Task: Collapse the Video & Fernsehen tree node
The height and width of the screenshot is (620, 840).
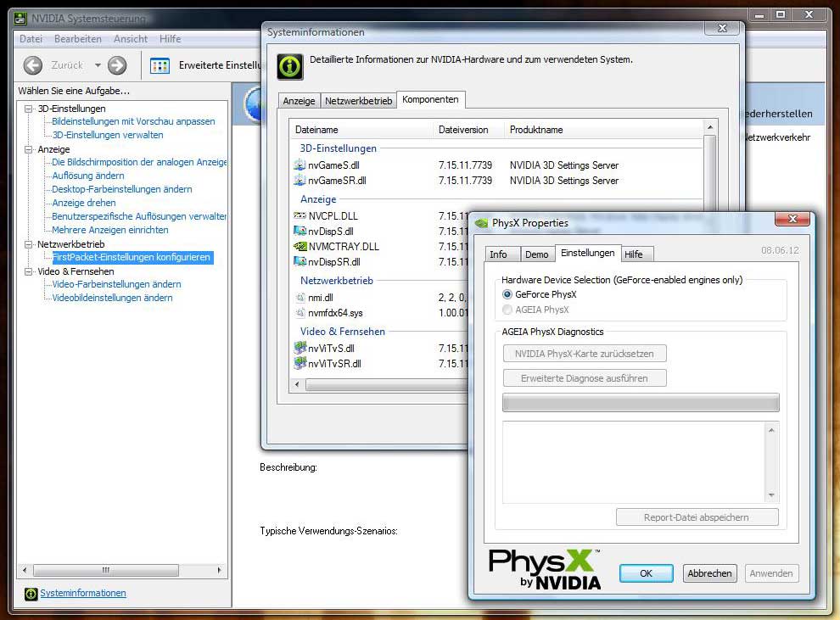Action: coord(28,271)
